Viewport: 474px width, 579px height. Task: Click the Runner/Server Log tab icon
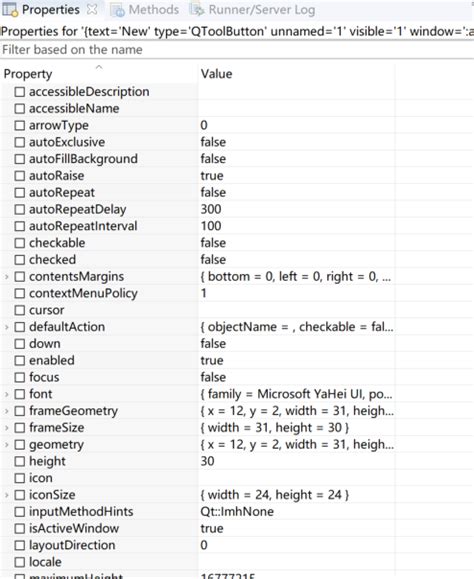(197, 10)
